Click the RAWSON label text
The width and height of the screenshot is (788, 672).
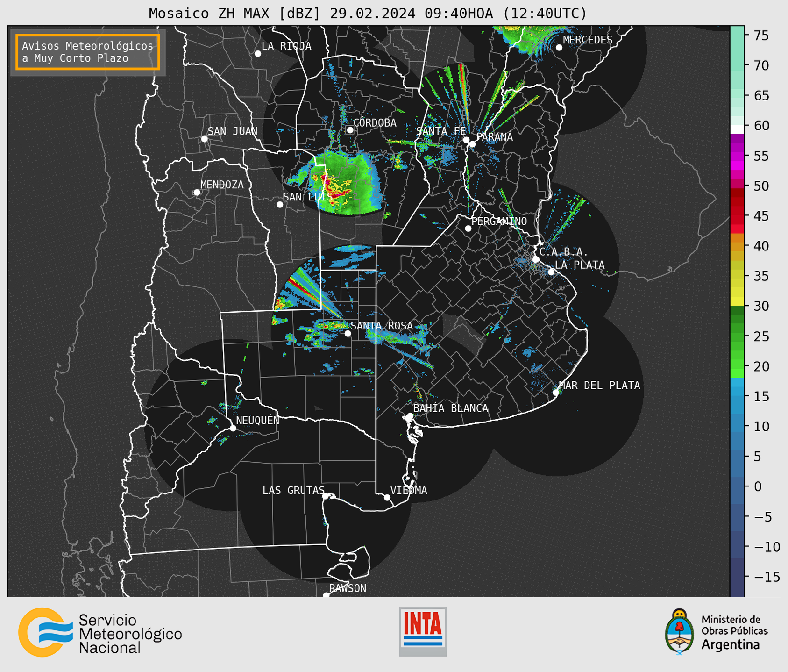348,588
